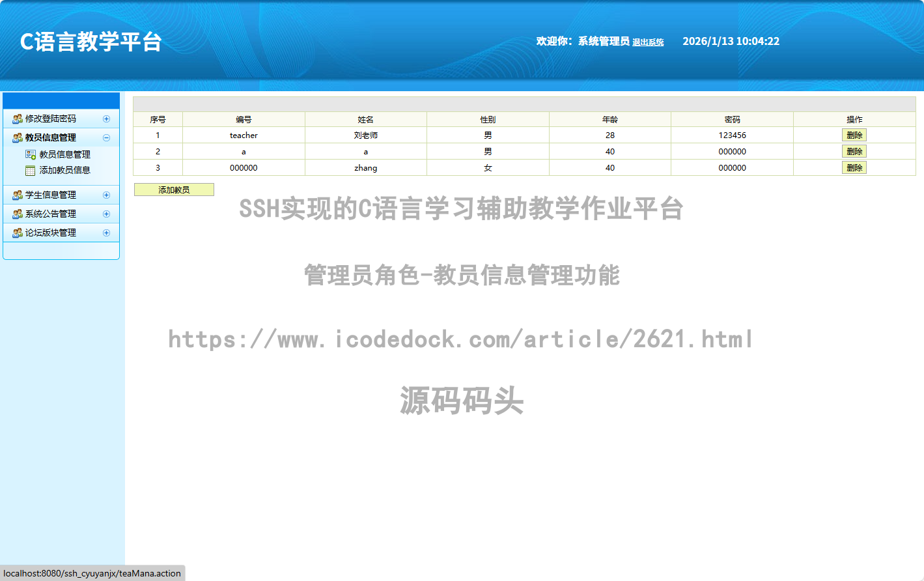Viewport: 924px width, 581px height.
Task: Expand the 学生信息管理 section
Action: pyautogui.click(x=106, y=195)
